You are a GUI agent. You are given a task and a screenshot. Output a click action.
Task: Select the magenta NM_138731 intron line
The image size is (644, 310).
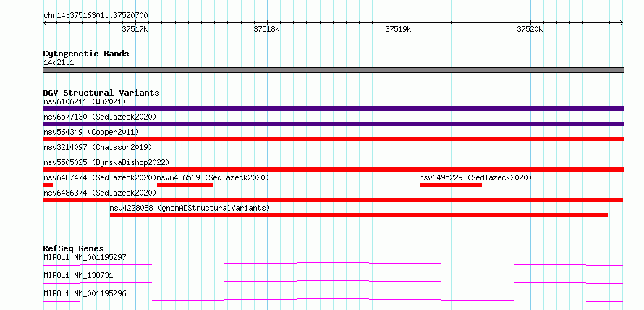pos(333,282)
